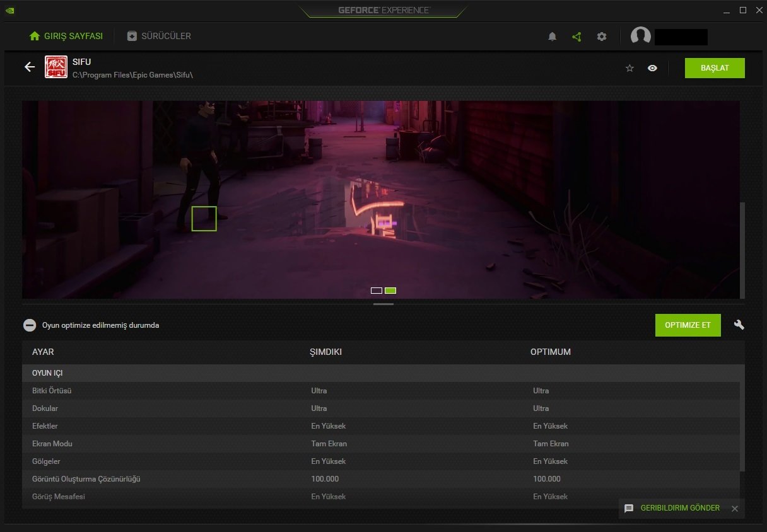The height and width of the screenshot is (532, 767).
Task: Click optimum Tam Ekran value
Action: pyautogui.click(x=551, y=444)
